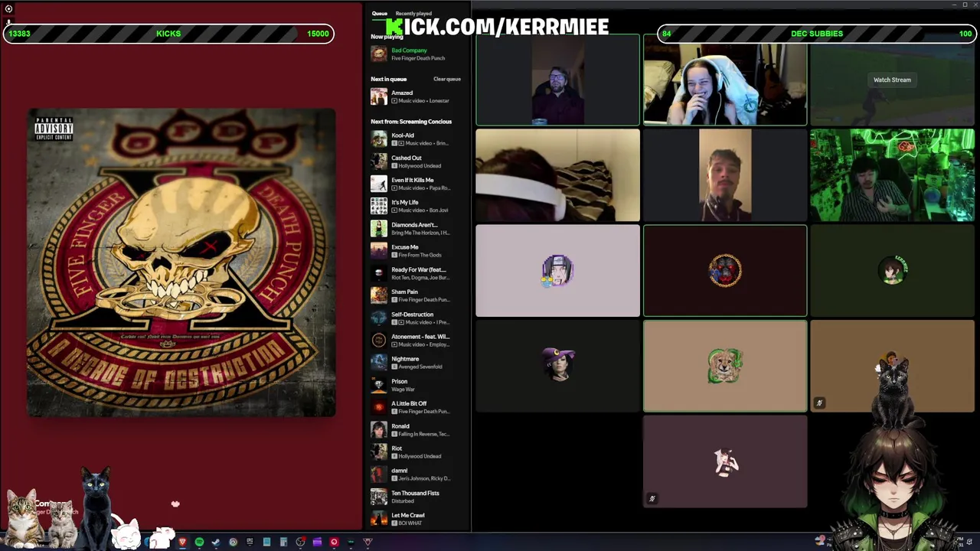
Task: Click the round icon at the window's top-left corner
Action: coord(8,9)
